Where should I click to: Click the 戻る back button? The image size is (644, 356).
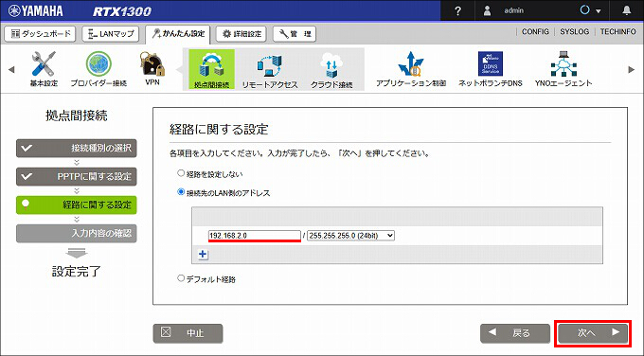pos(515,333)
